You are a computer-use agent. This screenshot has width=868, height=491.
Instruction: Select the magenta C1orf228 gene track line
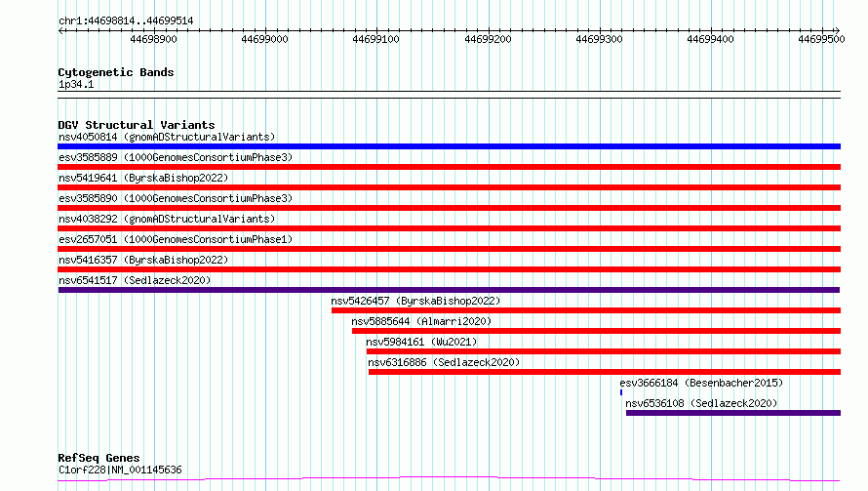point(449,479)
